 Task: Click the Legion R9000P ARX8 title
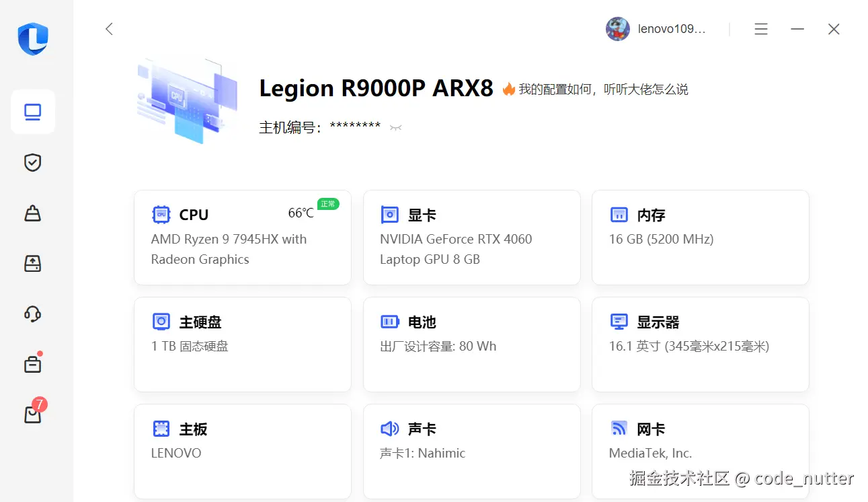(x=377, y=88)
